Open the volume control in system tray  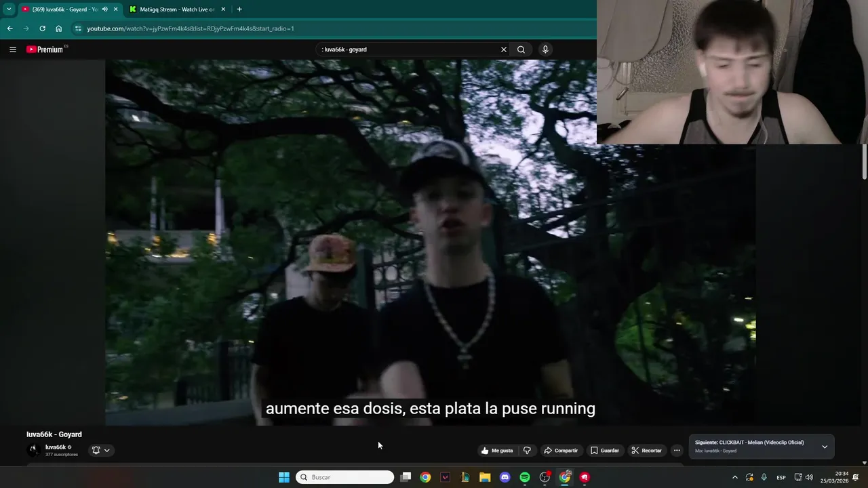[x=809, y=477]
